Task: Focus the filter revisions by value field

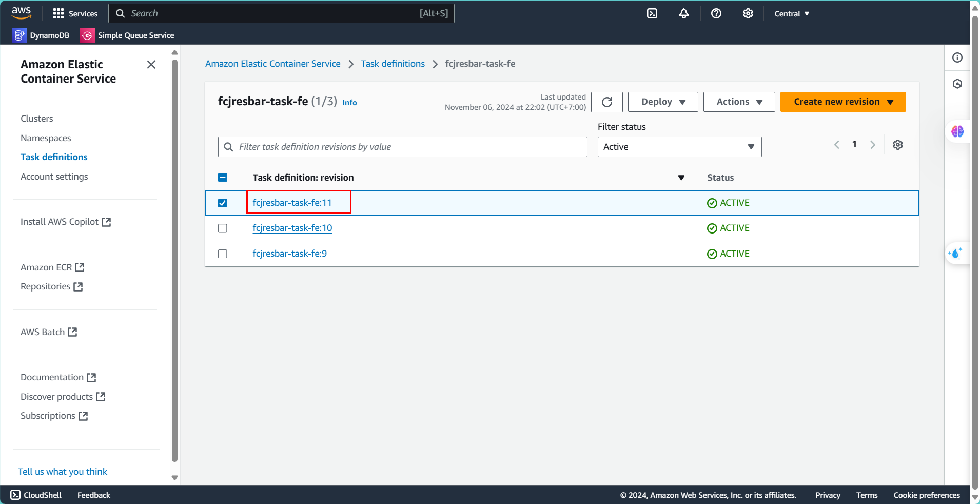Action: tap(403, 147)
